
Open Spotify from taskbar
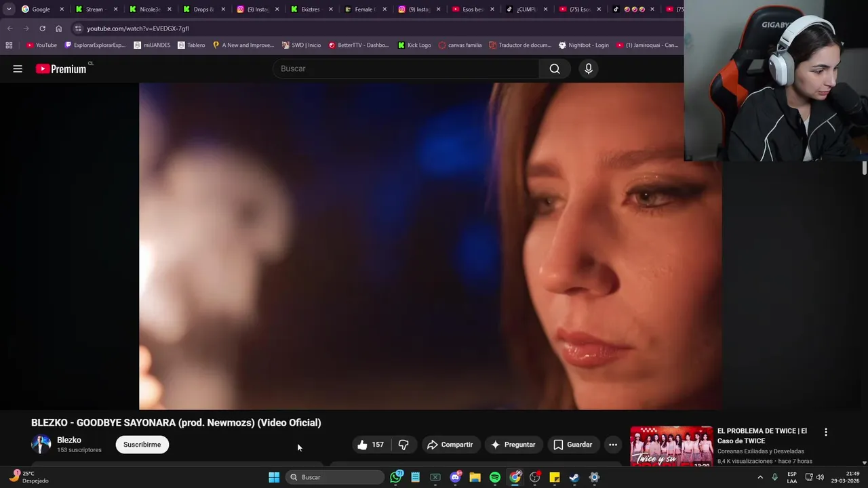[x=495, y=477]
